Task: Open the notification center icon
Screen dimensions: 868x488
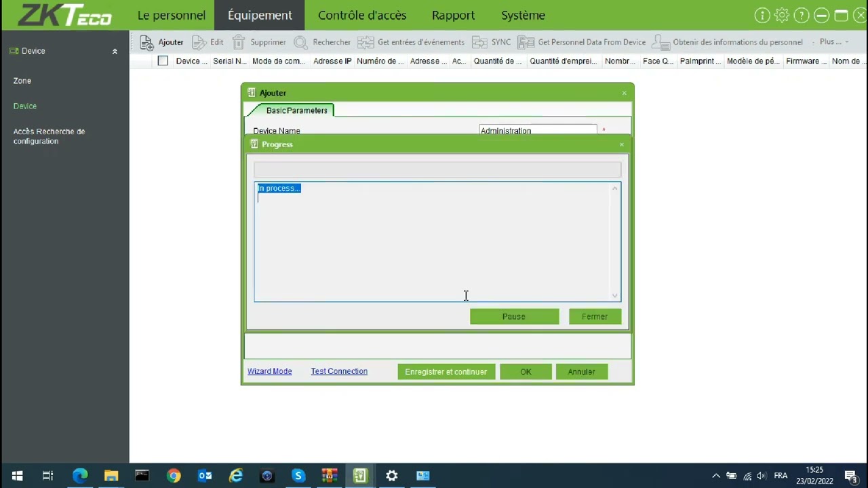Action: tap(851, 476)
